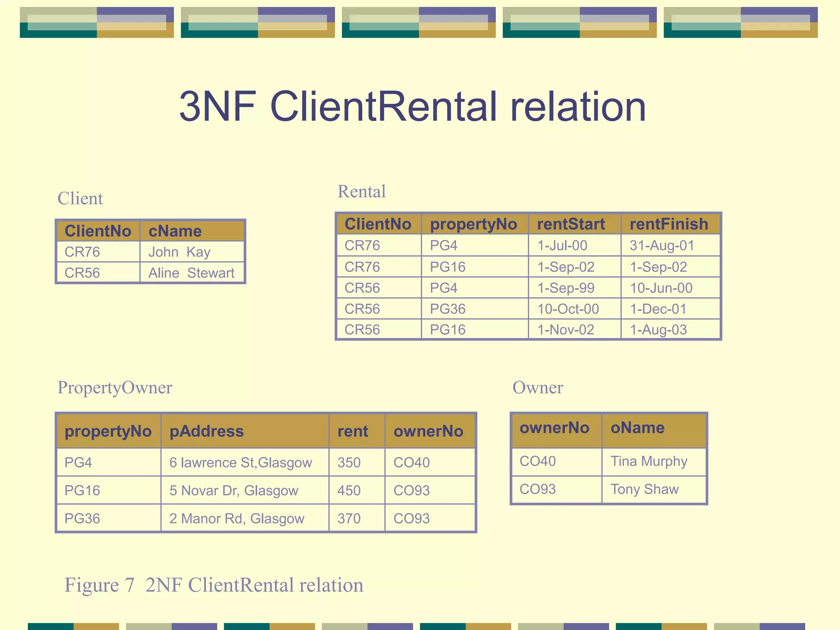This screenshot has height=630, width=840.
Task: Select the 'Aline Stewart' cell
Action: tap(191, 273)
